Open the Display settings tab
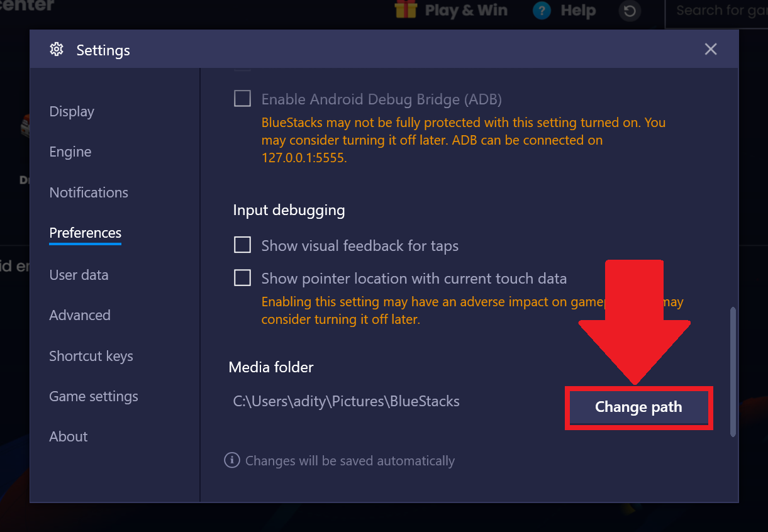 (x=72, y=111)
